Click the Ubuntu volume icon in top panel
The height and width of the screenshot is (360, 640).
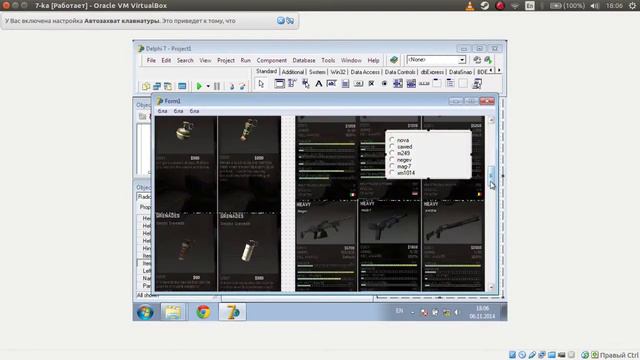coord(595,6)
